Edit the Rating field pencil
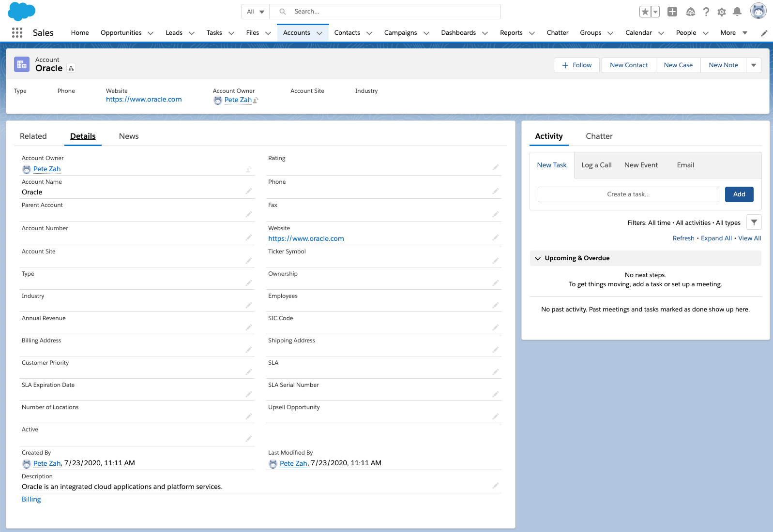Image resolution: width=773 pixels, height=532 pixels. tap(495, 167)
